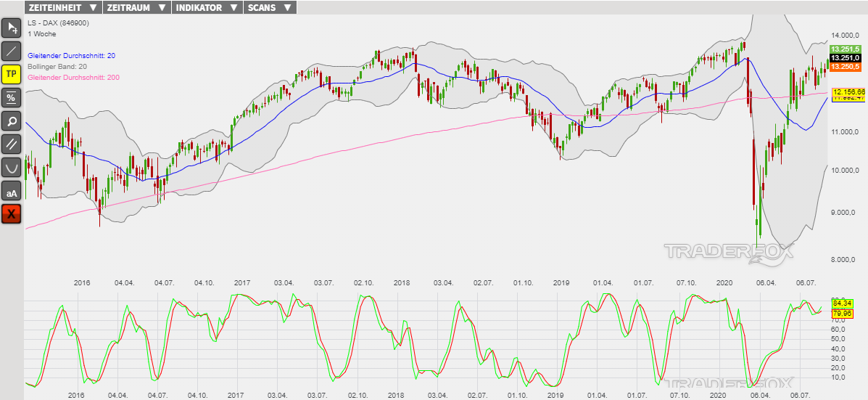
Task: Click the 1 Woche timeframe label
Action: tap(41, 34)
